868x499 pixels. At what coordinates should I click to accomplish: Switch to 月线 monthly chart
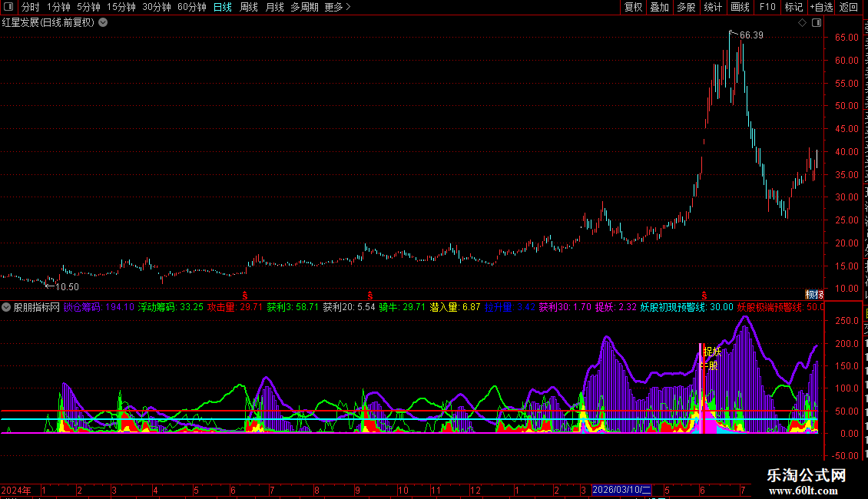click(274, 7)
